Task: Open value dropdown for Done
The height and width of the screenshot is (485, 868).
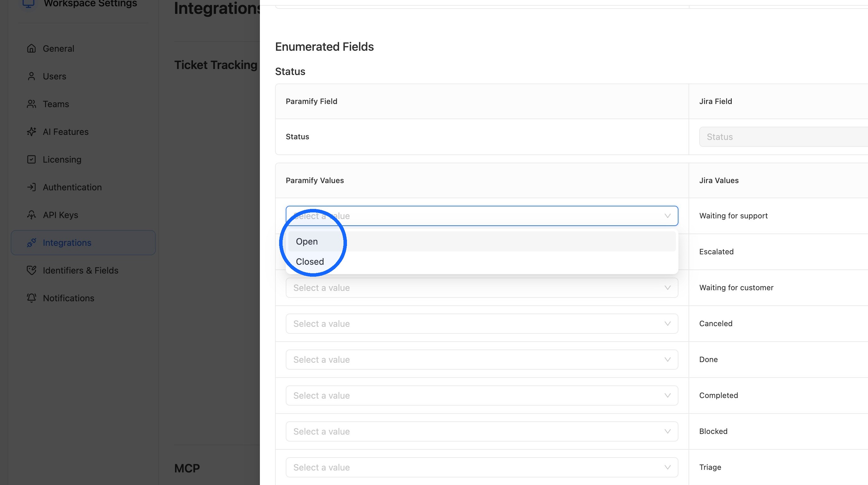Action: pyautogui.click(x=482, y=360)
